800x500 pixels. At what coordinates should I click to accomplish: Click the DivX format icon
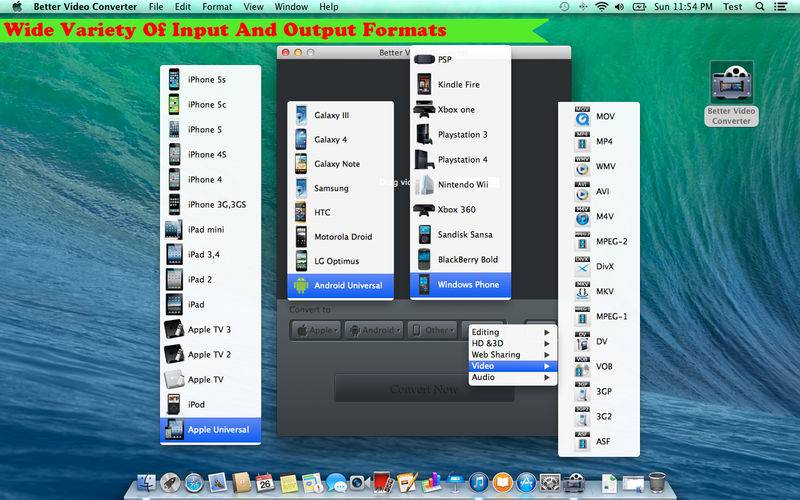pyautogui.click(x=582, y=266)
